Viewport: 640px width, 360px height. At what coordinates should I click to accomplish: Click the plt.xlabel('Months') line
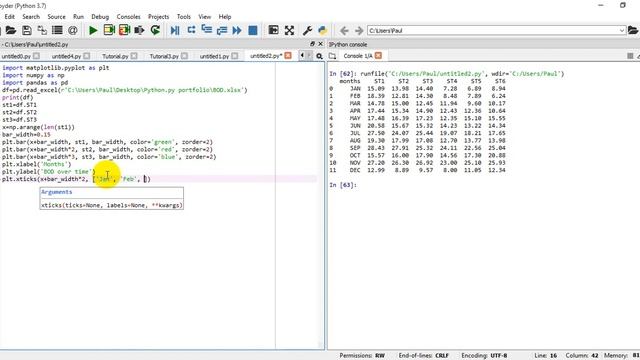coord(36,164)
